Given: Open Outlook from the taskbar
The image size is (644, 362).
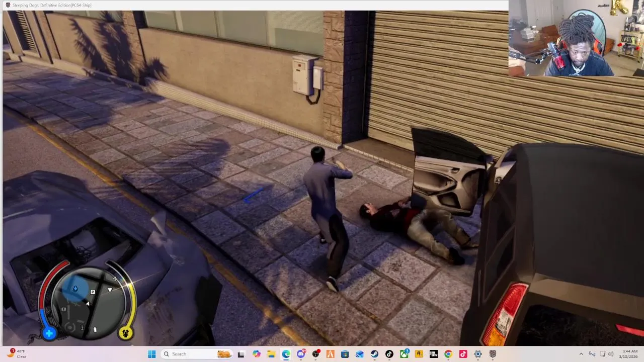Looking at the screenshot, I should click(360, 354).
